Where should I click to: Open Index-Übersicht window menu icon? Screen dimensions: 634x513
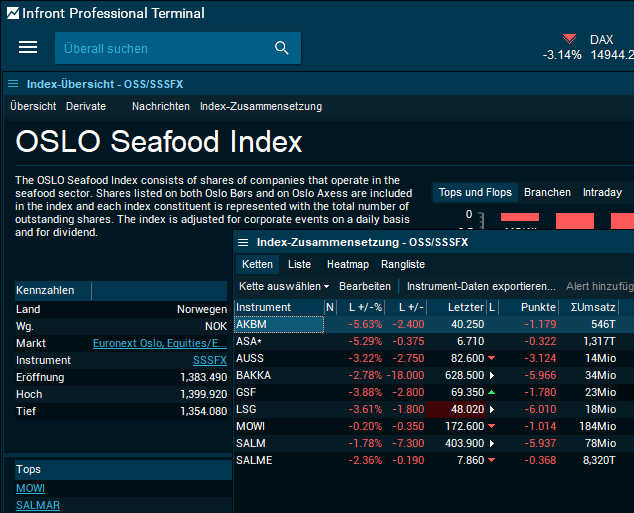point(13,84)
